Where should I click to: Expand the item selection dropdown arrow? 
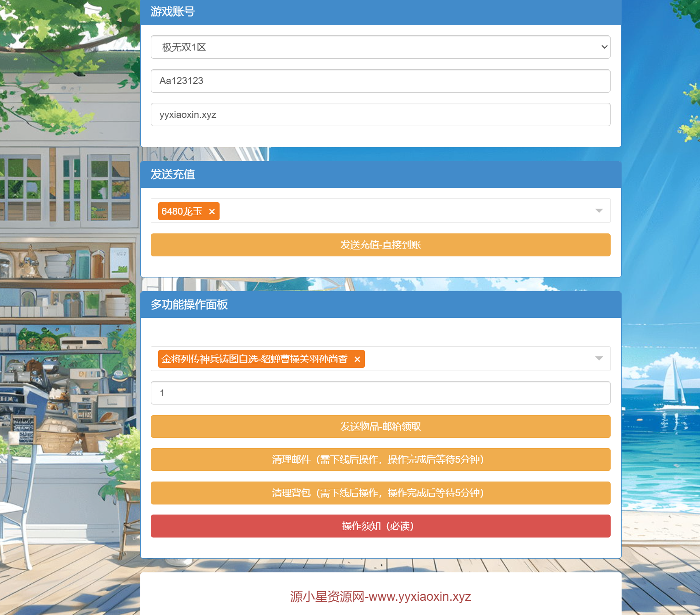click(x=599, y=359)
